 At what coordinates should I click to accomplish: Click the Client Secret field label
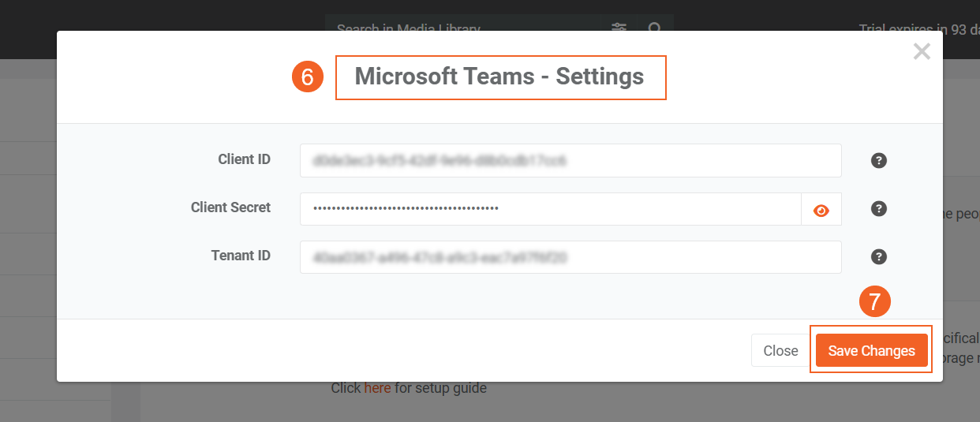coord(230,207)
